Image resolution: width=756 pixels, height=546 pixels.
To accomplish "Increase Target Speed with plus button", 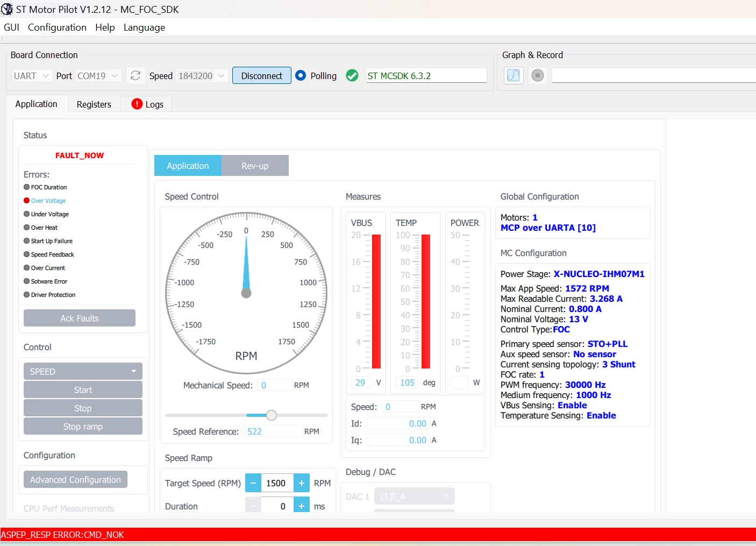I will pos(302,483).
